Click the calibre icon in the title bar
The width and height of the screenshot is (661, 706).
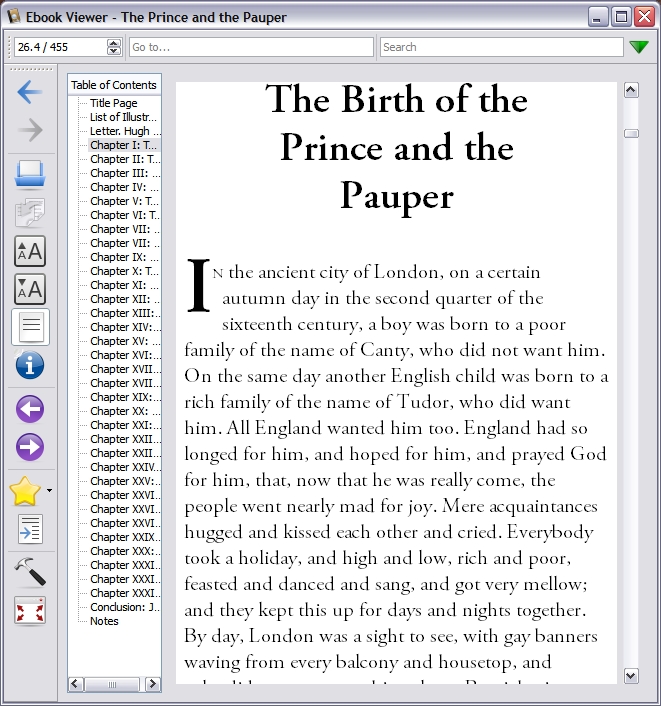[x=14, y=17]
